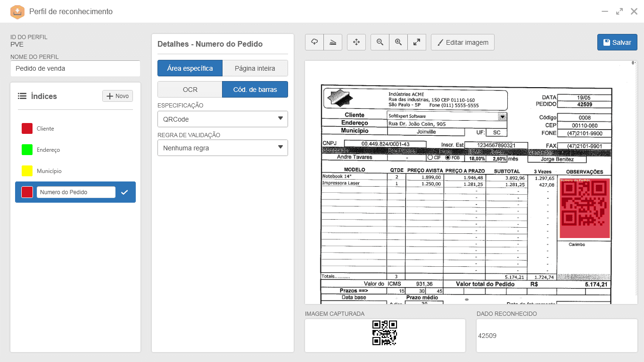The height and width of the screenshot is (362, 644).
Task: Save the profile with Salvar button
Action: pyautogui.click(x=617, y=42)
